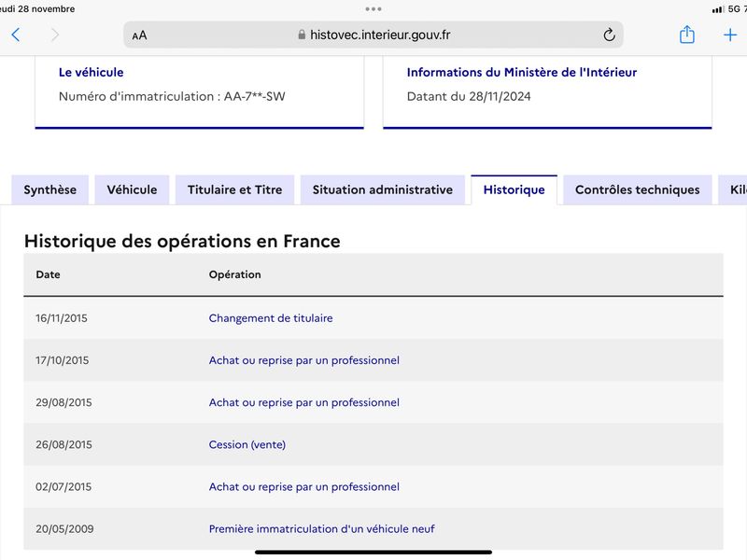This screenshot has width=747, height=560.
Task: Click the 17/10/2015 Achat ou reprise operation
Action: 304,360
